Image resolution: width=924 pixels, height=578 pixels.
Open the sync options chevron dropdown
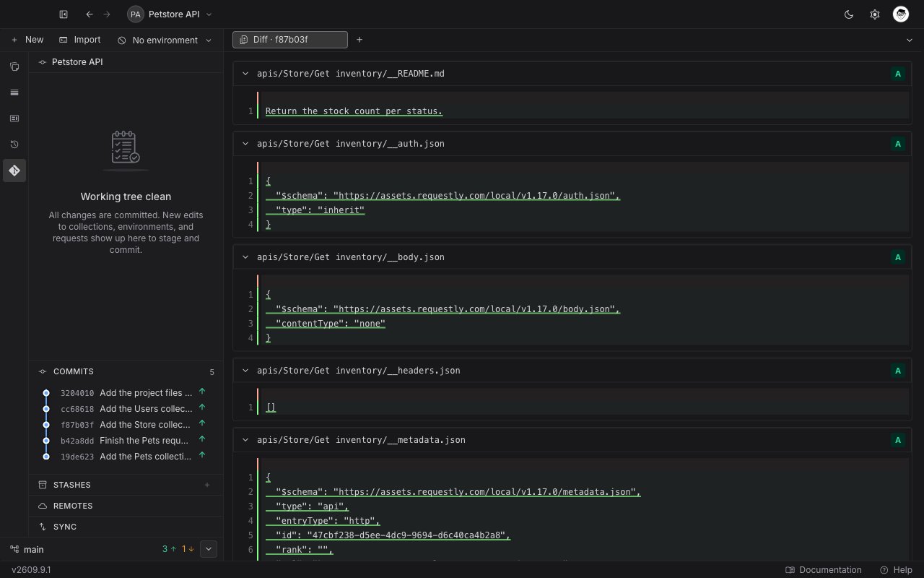(x=209, y=549)
